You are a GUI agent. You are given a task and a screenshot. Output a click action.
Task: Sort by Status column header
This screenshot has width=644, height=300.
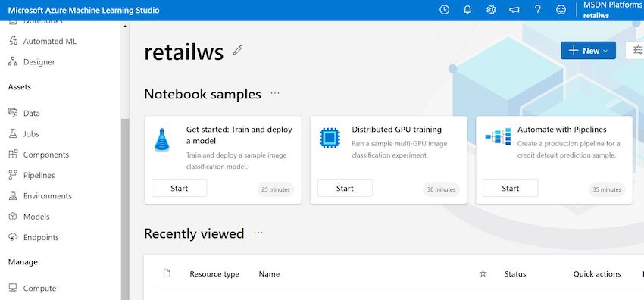(x=515, y=273)
